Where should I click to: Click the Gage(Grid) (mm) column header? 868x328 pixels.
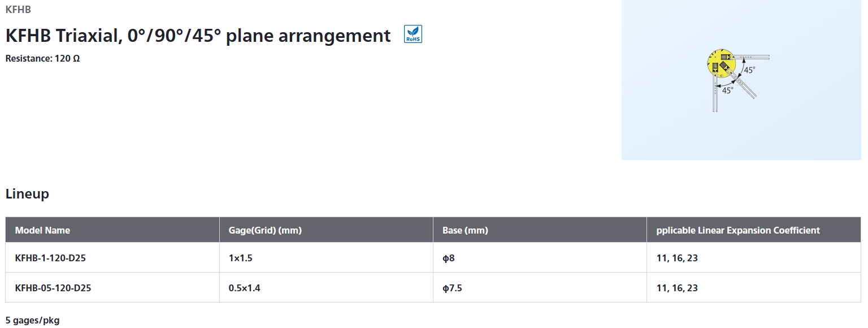(x=265, y=230)
